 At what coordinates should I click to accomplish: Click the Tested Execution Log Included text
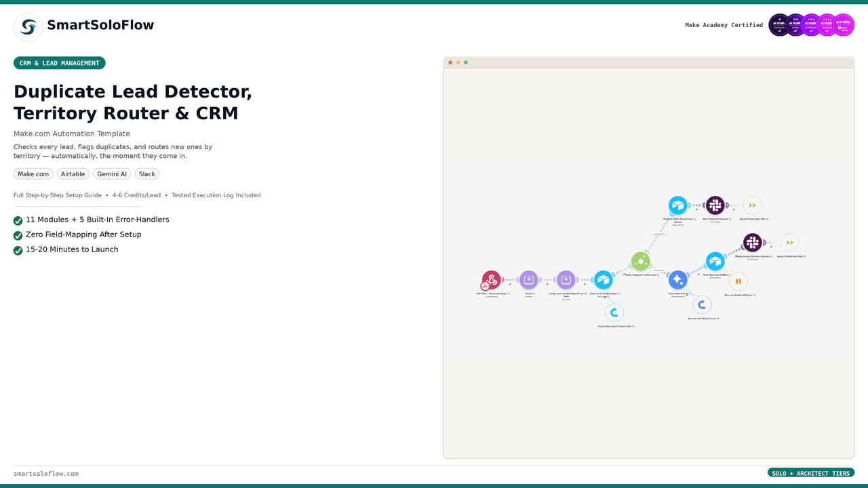[216, 195]
